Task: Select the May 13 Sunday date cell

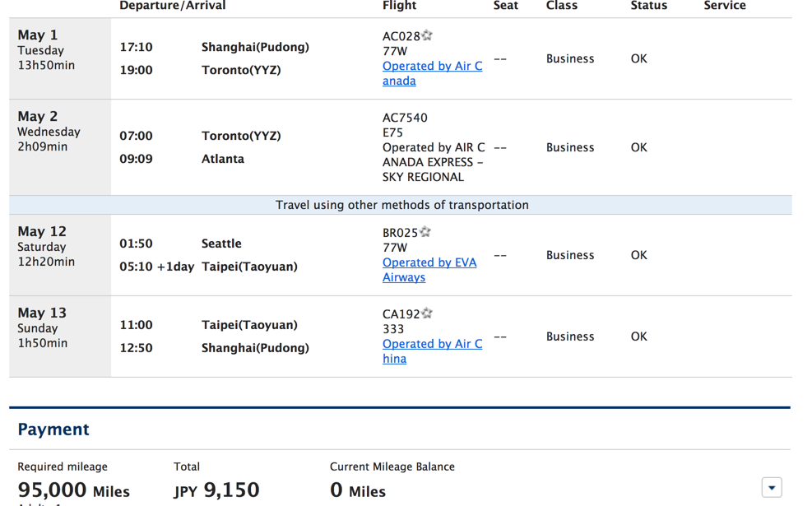Action: pos(60,337)
